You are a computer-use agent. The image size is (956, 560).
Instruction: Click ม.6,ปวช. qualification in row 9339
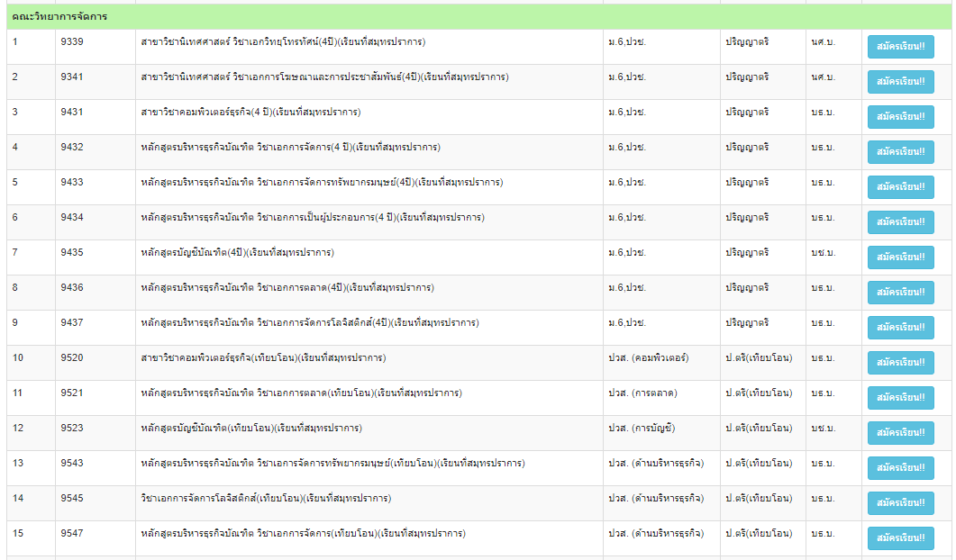click(627, 42)
